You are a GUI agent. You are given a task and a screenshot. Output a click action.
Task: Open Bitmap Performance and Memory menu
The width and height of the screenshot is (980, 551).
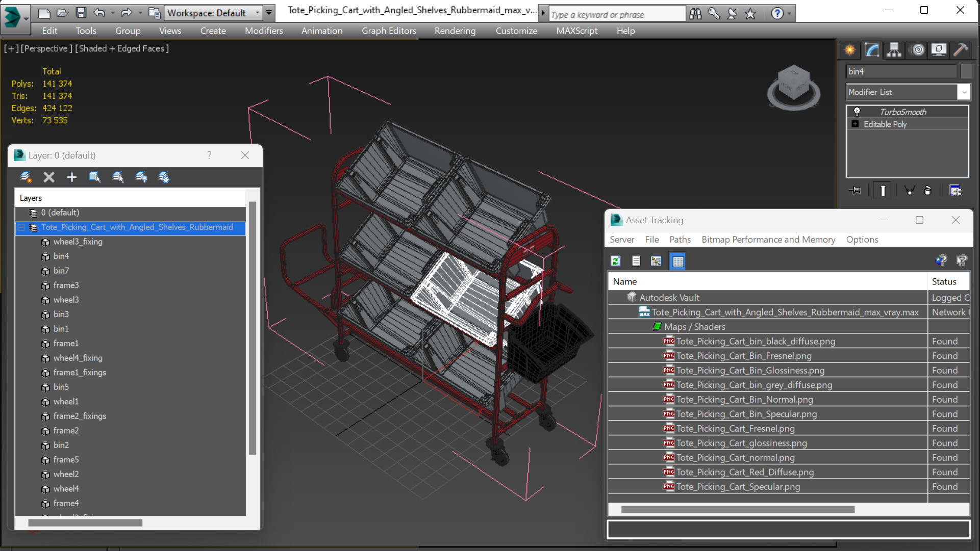(x=768, y=240)
